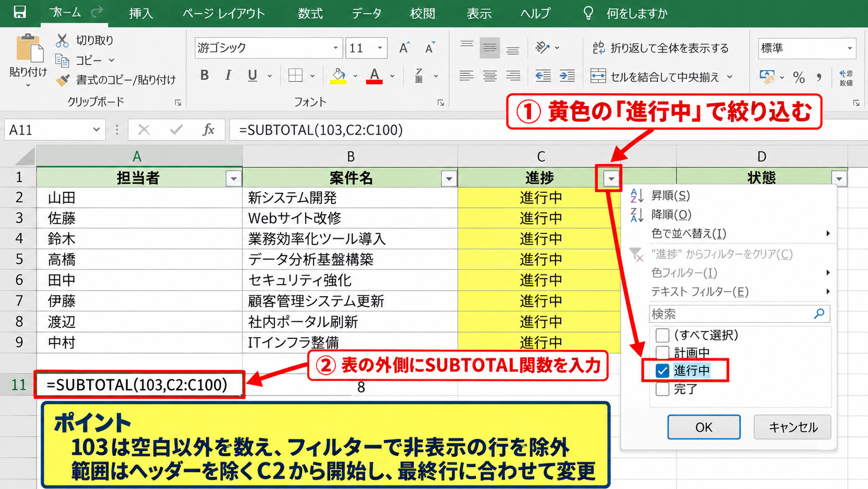Expand the merge cells dropdown arrow
The image size is (868, 489).
tap(729, 77)
